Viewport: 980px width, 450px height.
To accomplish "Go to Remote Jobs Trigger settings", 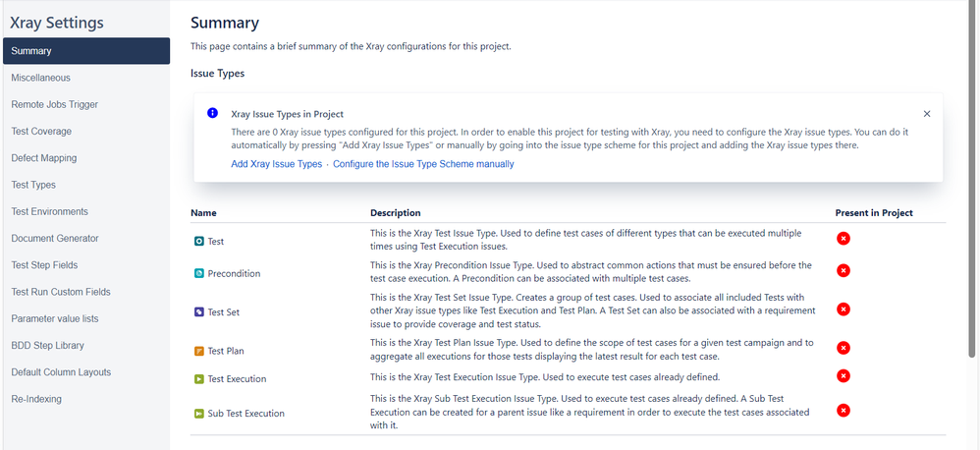I will [86, 104].
